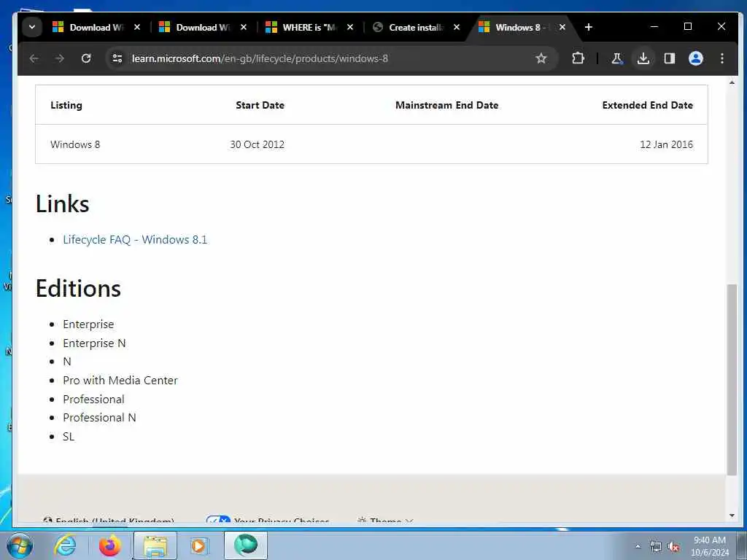Open the Chrome three-dot menu

(721, 58)
